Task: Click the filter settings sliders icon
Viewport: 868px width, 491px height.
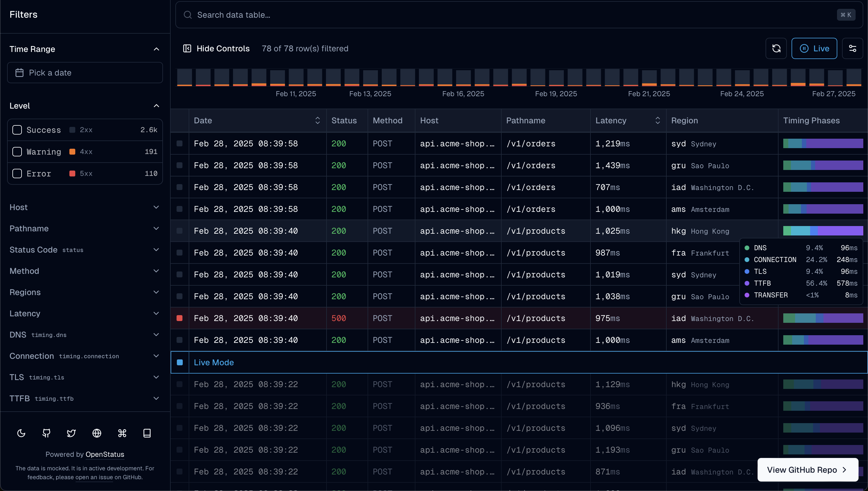Action: pyautogui.click(x=853, y=48)
